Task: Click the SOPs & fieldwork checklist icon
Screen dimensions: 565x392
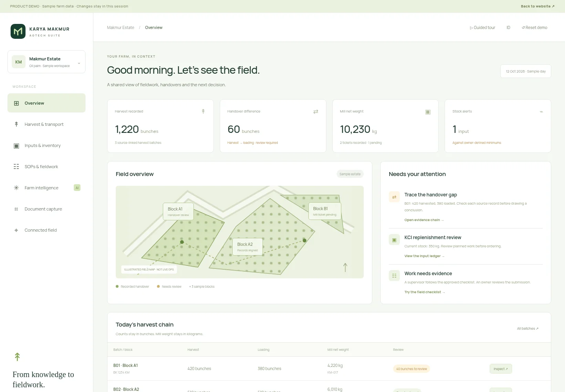Action: [16, 167]
